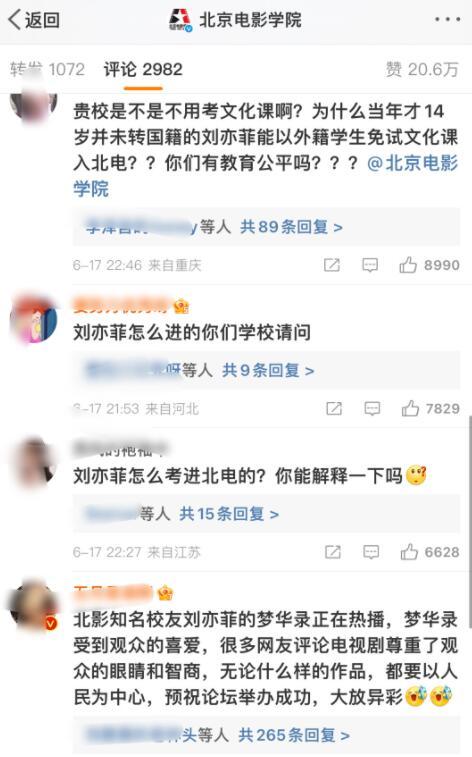
Task: Switch to the 赞 20.6万 tab
Action: (x=422, y=70)
